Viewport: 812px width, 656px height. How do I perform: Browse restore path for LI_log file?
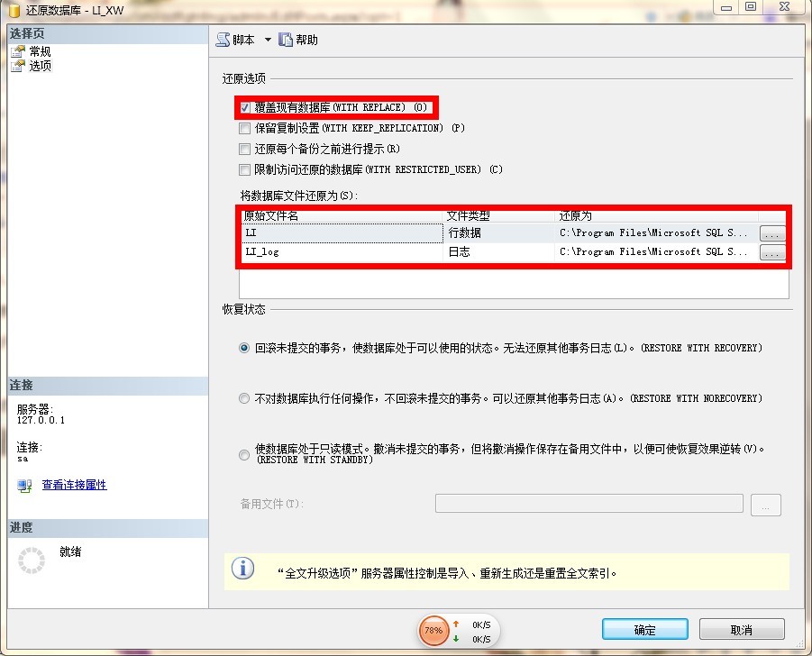click(x=772, y=252)
